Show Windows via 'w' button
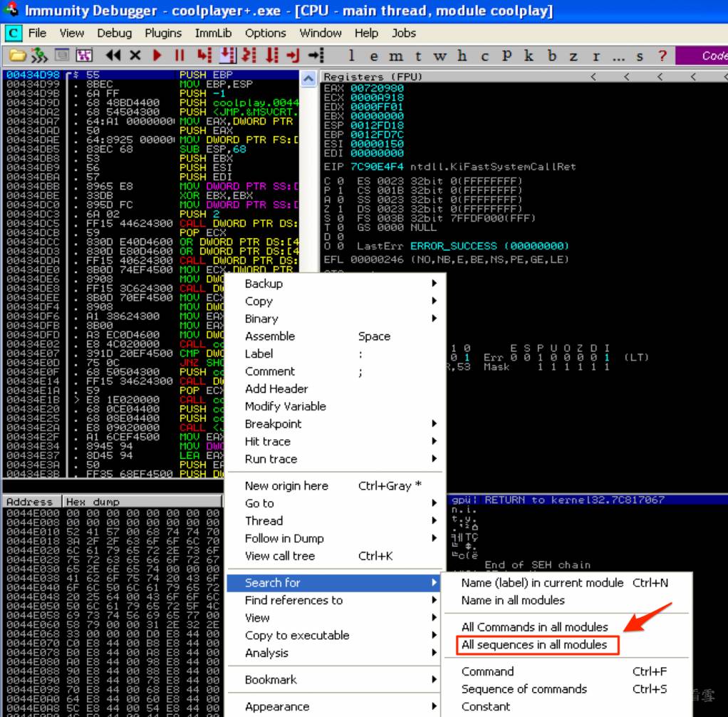 [x=440, y=56]
